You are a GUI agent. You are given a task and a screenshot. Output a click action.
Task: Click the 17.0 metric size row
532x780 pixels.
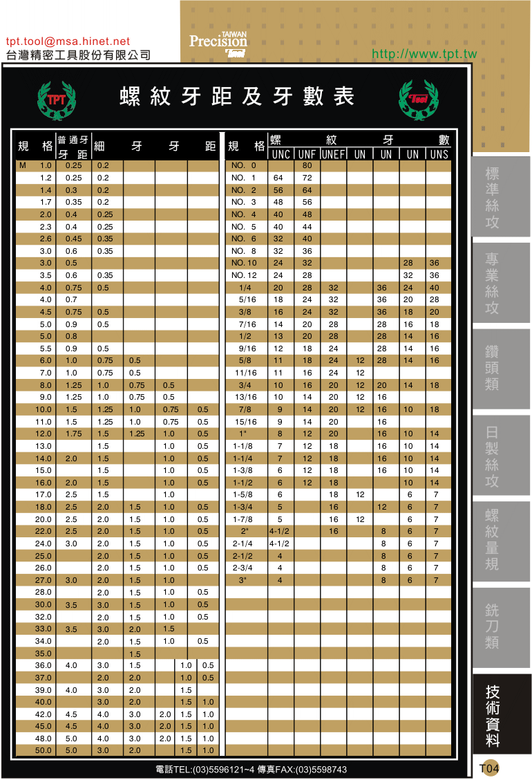44,495
